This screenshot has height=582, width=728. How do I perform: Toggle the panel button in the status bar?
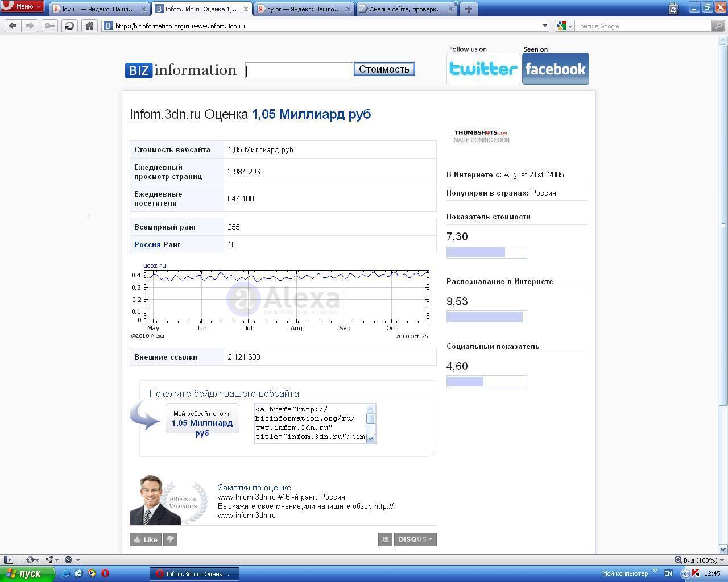(9, 560)
